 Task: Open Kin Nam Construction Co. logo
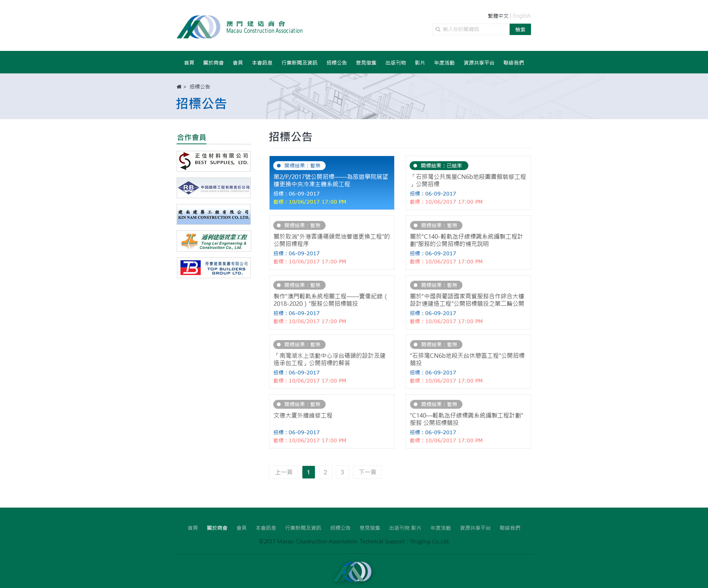pos(214,214)
